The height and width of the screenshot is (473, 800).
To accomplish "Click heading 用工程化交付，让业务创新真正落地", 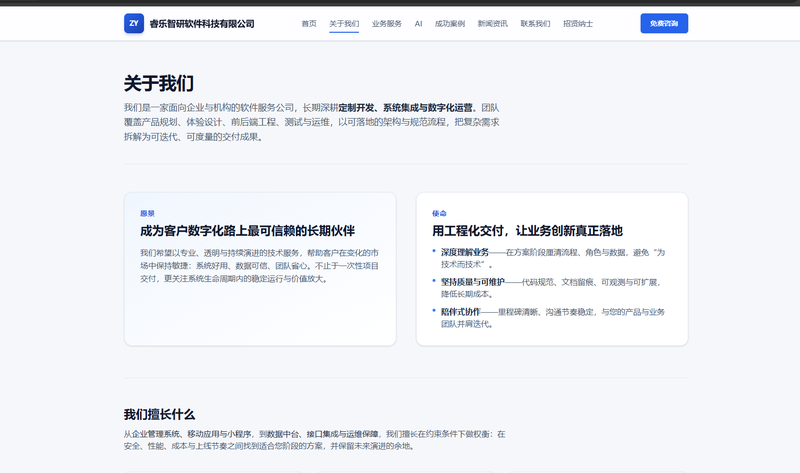I will click(x=527, y=231).
